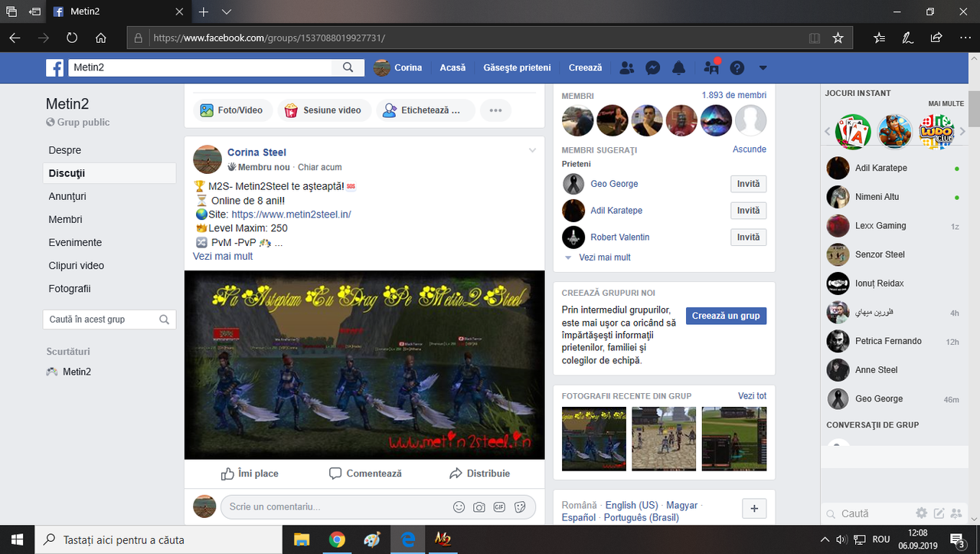Open the Ludo Club instant game icon
This screenshot has height=554, width=980.
pos(936,132)
